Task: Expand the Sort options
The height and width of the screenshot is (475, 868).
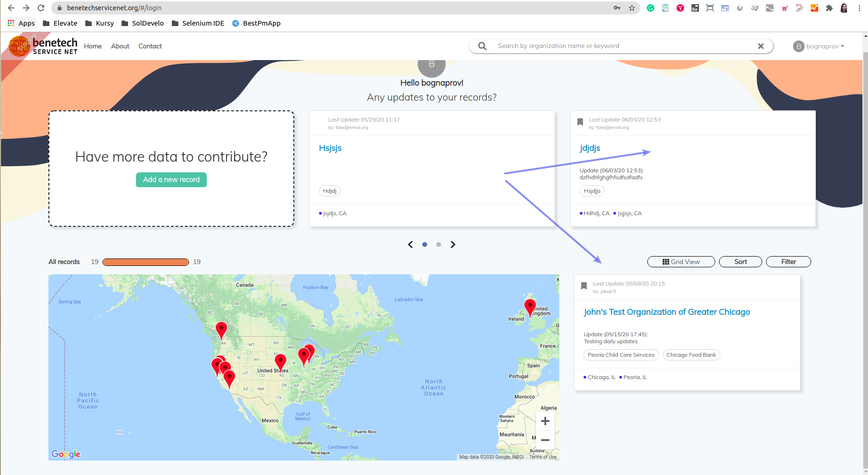Action: point(740,261)
